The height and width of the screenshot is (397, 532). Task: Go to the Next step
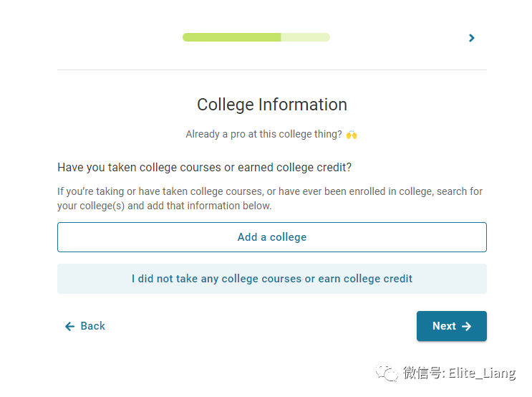click(452, 326)
